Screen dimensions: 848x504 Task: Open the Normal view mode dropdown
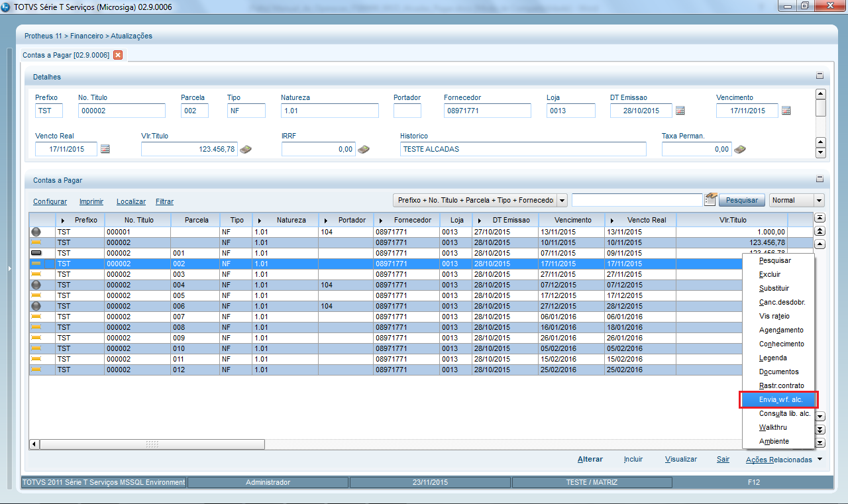819,200
